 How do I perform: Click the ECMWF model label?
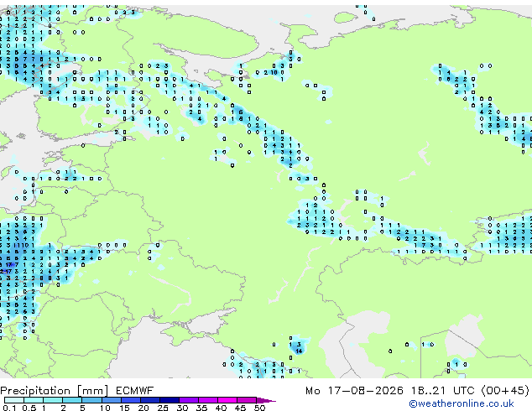[135, 391]
